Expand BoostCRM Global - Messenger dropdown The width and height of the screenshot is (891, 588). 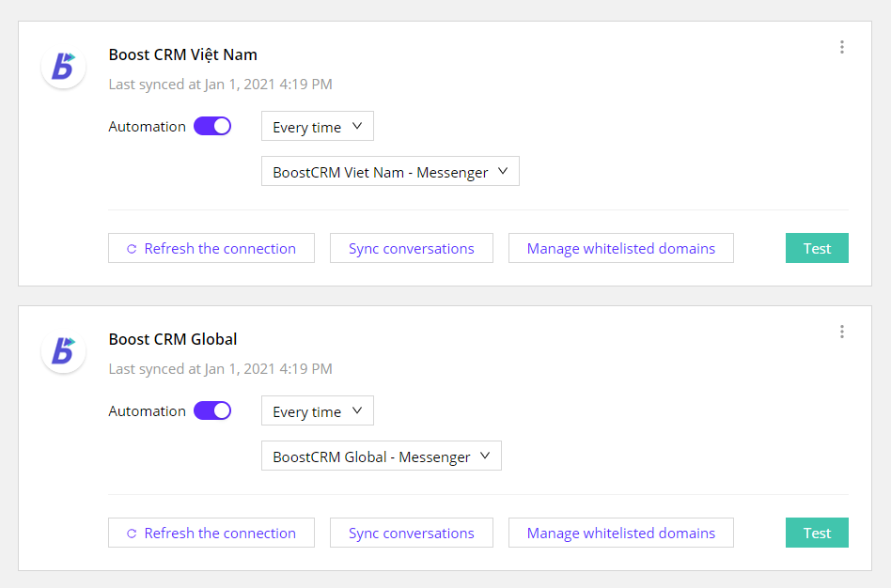[x=382, y=456]
